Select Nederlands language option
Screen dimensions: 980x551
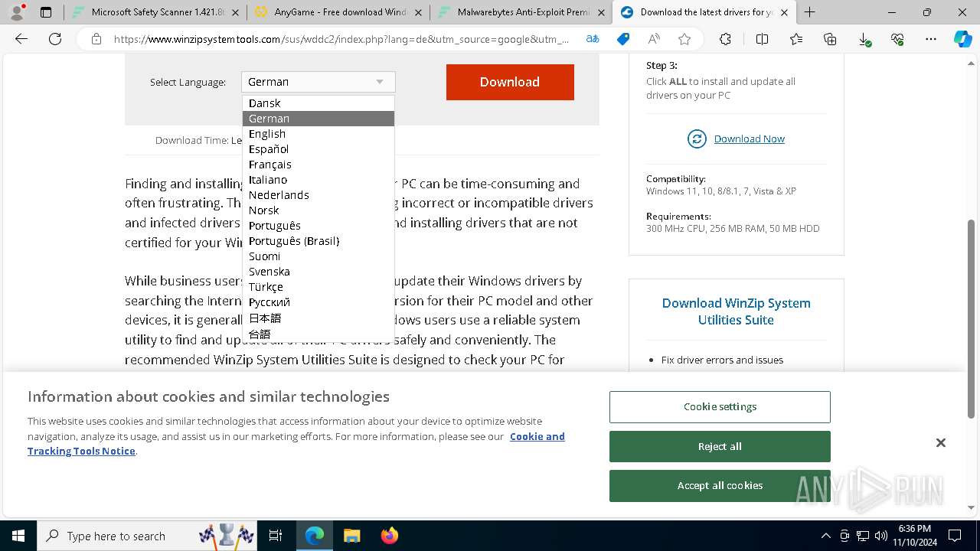coord(318,195)
